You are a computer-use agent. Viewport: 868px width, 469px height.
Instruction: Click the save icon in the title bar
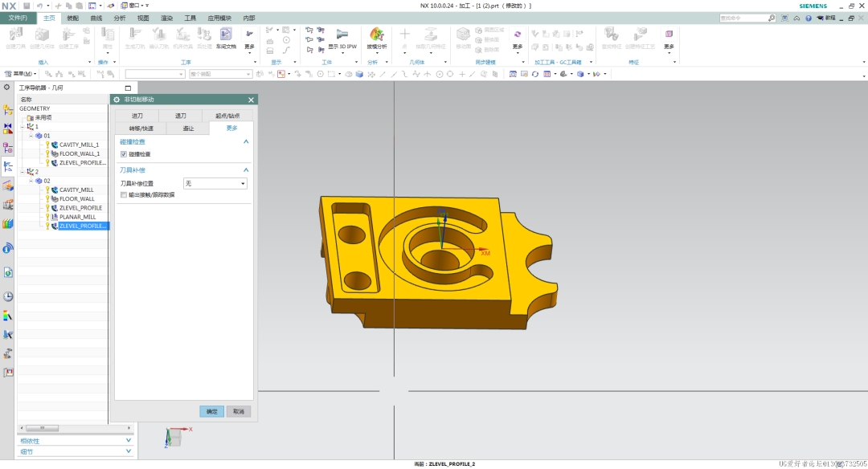pos(27,6)
